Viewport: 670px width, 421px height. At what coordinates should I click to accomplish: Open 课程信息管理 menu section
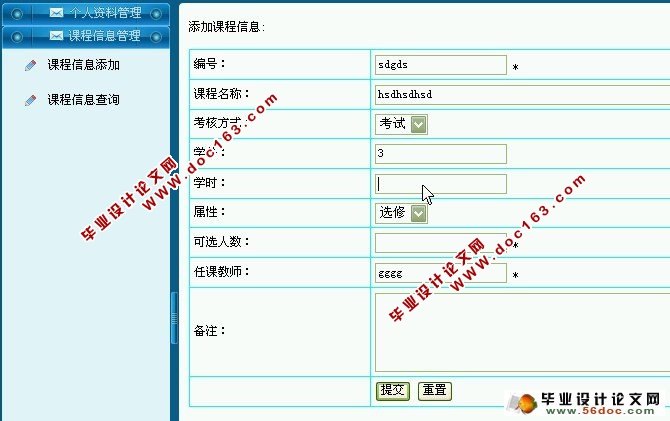pos(85,36)
